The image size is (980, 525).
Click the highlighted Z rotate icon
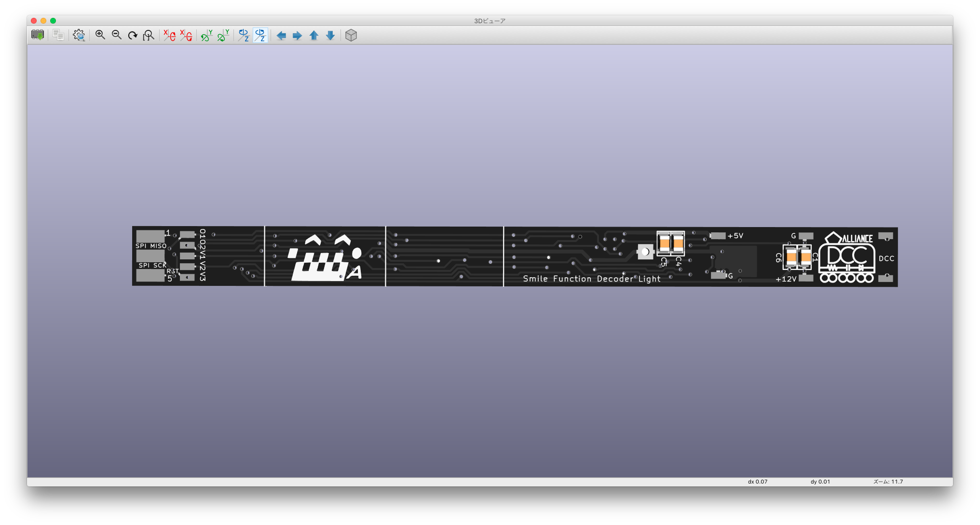point(260,35)
